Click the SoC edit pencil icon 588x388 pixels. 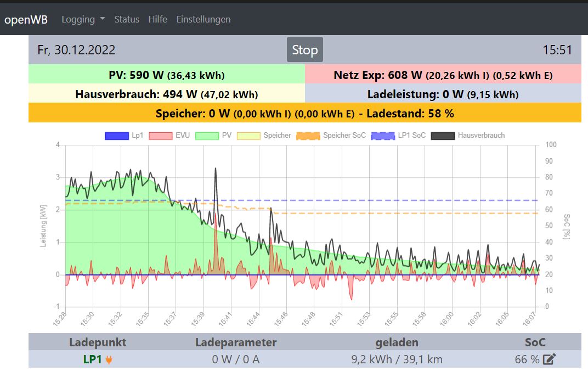tap(549, 359)
